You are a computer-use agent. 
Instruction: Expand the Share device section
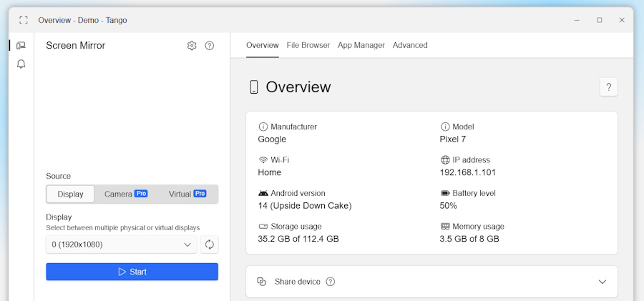pyautogui.click(x=602, y=282)
